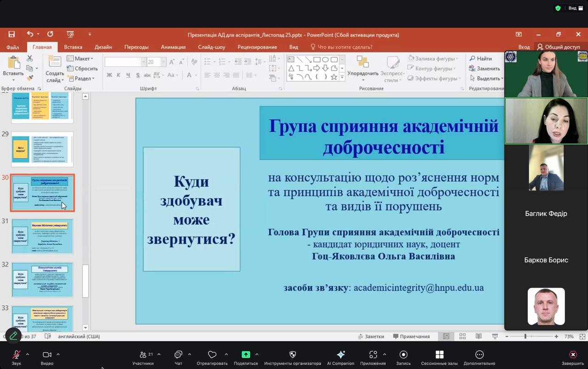Click the green Поделиться share screen icon
This screenshot has height=369, width=588.
[246, 355]
